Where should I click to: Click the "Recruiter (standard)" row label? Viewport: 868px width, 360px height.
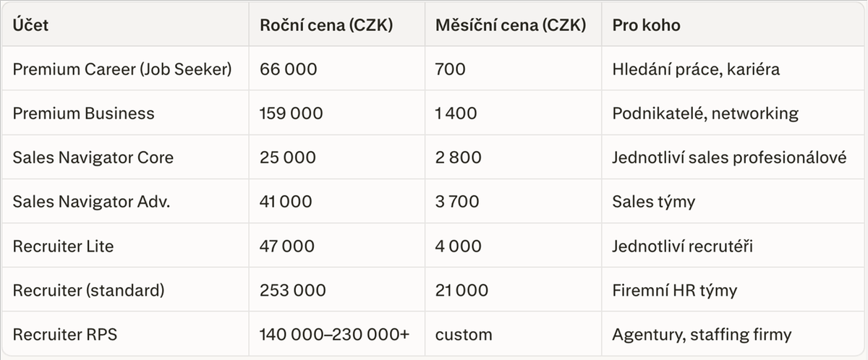(x=88, y=291)
